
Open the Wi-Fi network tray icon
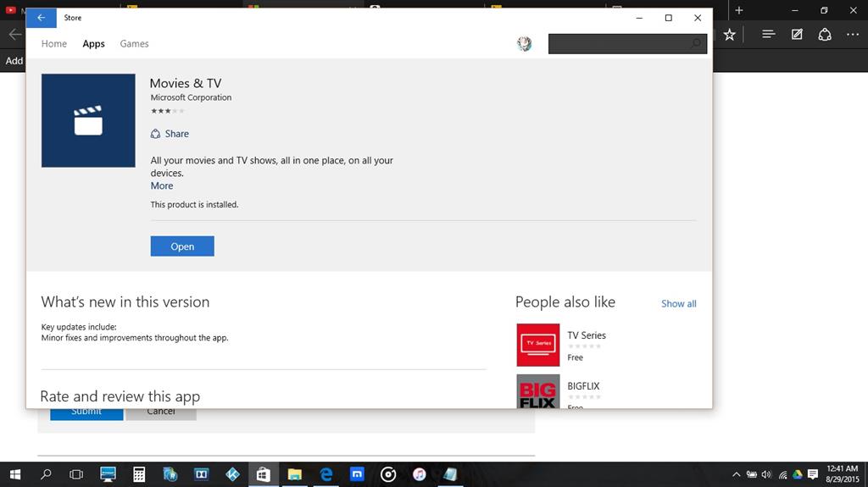[782, 474]
